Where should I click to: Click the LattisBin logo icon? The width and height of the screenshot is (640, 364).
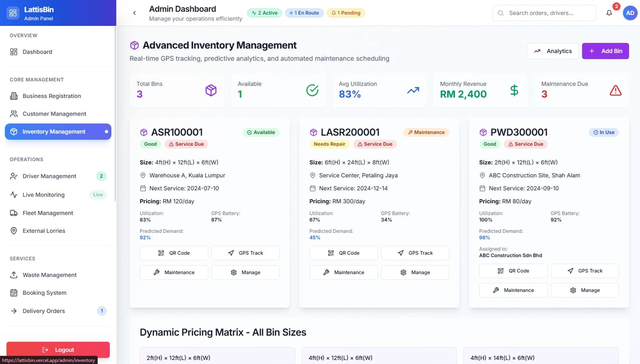click(13, 13)
